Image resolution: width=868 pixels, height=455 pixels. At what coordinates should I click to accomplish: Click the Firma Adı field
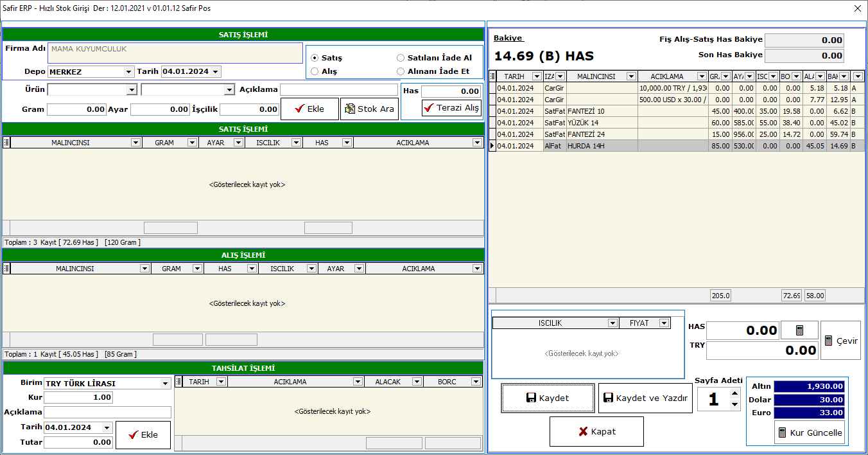coord(175,53)
